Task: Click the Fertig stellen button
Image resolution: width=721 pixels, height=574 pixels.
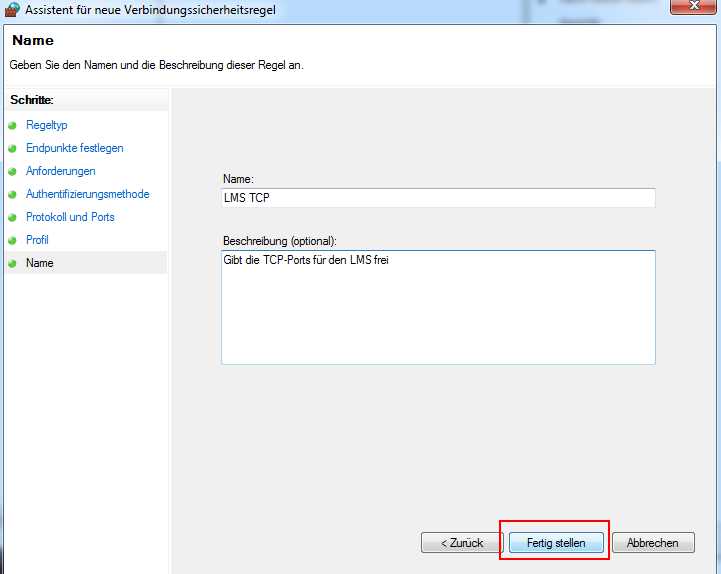Action: pos(556,543)
